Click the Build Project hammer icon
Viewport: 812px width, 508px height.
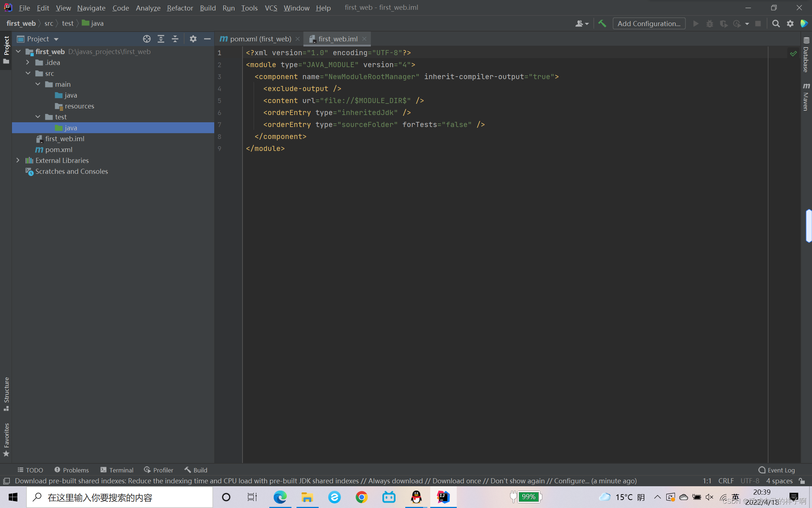click(602, 24)
